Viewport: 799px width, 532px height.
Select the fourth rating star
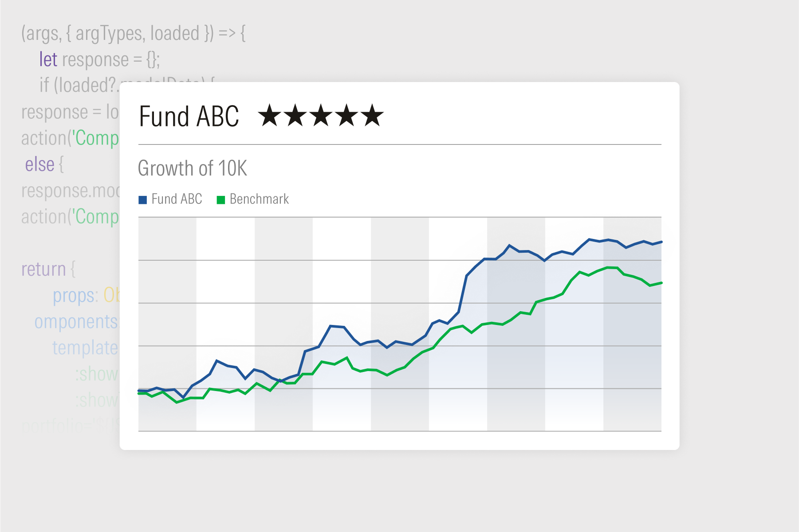coord(346,116)
